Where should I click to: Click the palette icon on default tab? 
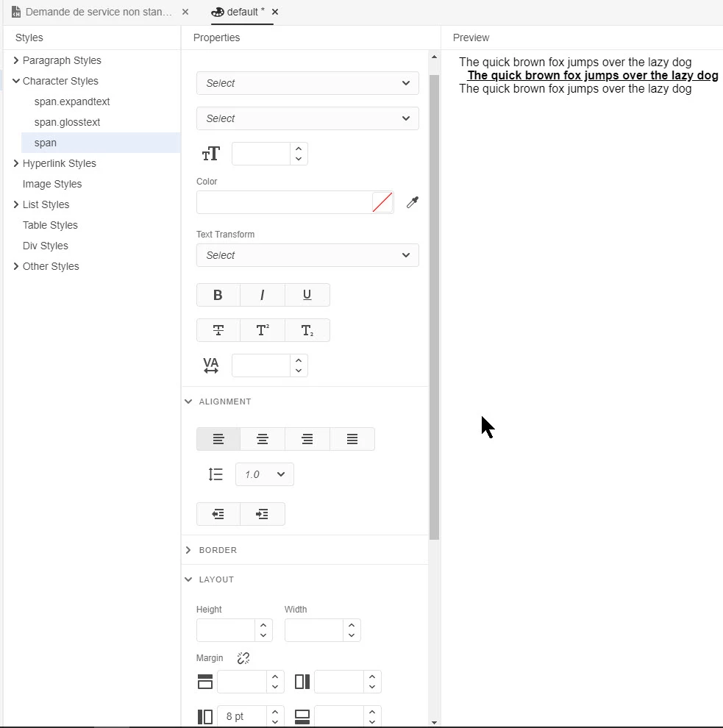coord(217,12)
